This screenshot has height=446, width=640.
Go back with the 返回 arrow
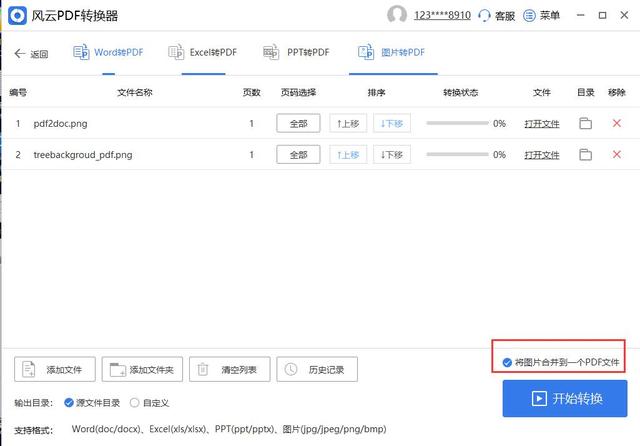pos(31,53)
